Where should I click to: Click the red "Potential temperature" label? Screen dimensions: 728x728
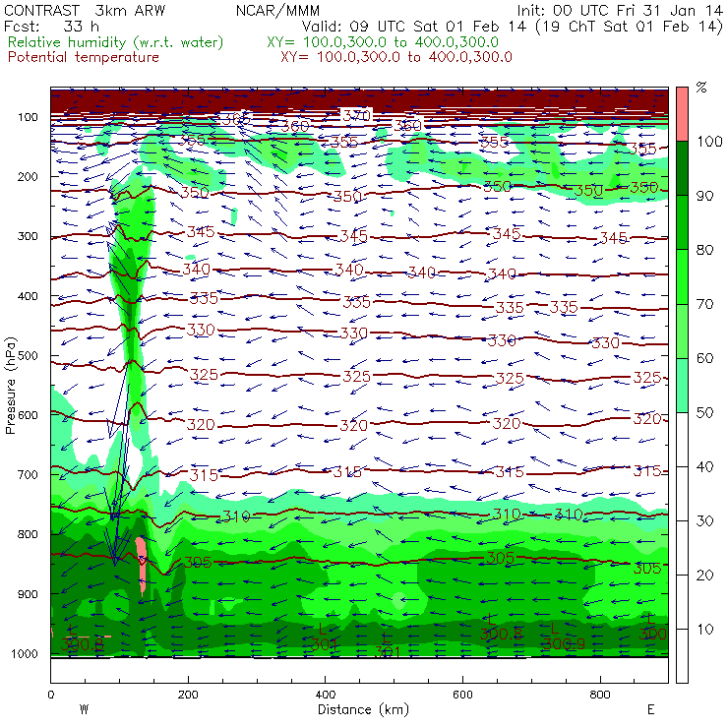(84, 57)
